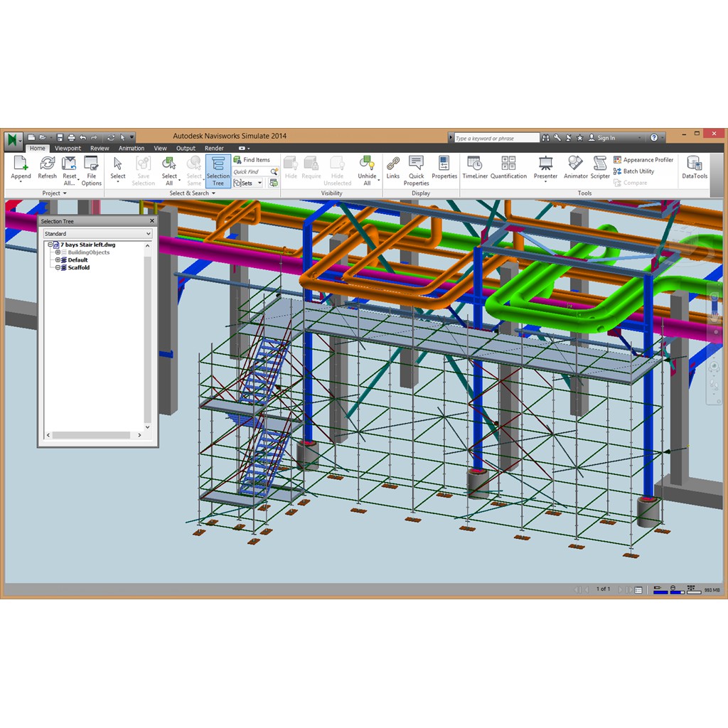Toggle Links display
Screen dimensions: 728x728
(392, 168)
